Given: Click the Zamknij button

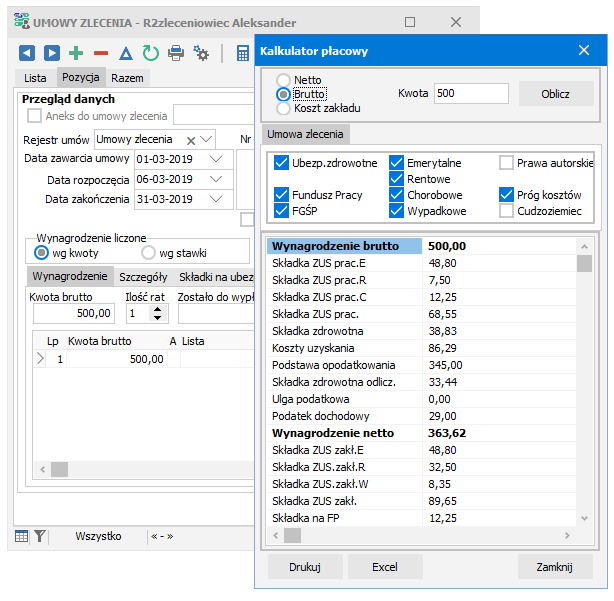Looking at the screenshot, I should pos(555,567).
